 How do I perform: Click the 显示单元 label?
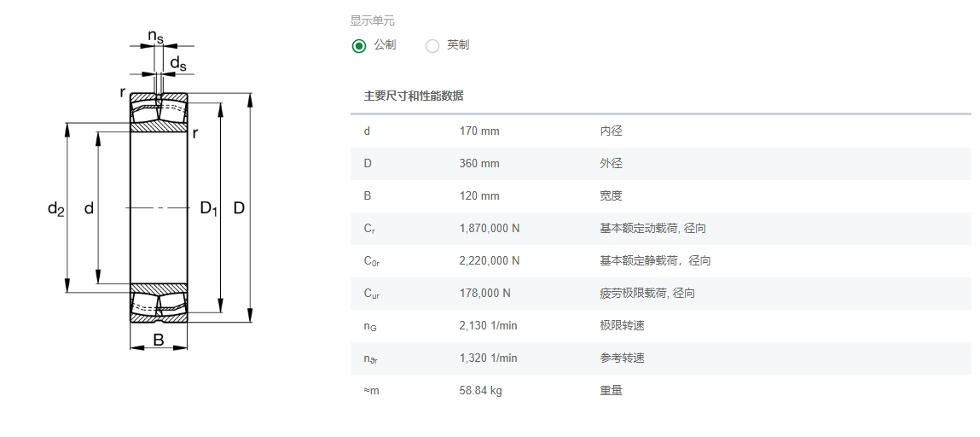pyautogui.click(x=373, y=21)
